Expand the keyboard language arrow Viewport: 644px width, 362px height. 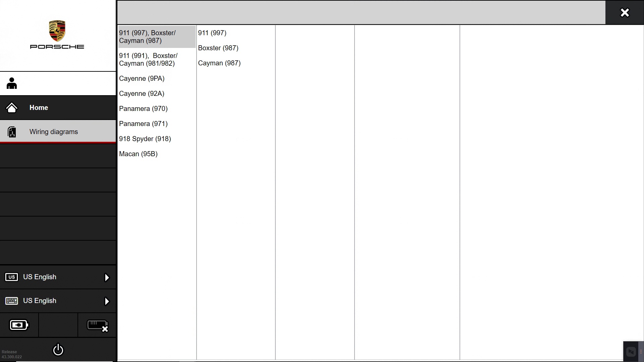107,301
